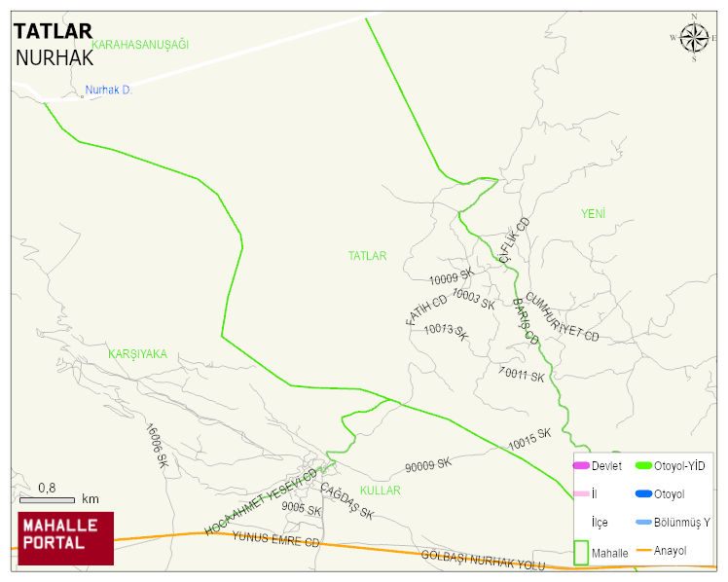Click the Mahalle Portal logo
This screenshot has width=728, height=582.
[x=66, y=538]
